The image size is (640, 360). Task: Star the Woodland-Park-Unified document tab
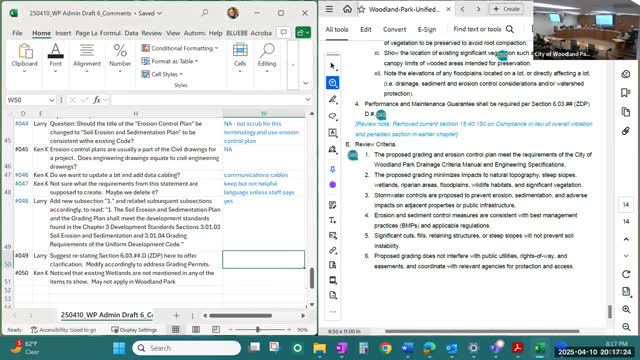[362, 9]
